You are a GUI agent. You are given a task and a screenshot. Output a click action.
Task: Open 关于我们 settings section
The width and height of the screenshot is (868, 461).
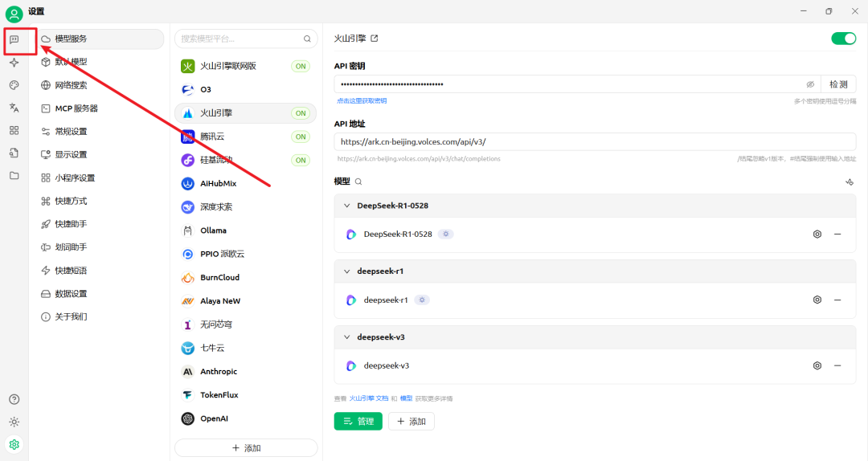100,316
